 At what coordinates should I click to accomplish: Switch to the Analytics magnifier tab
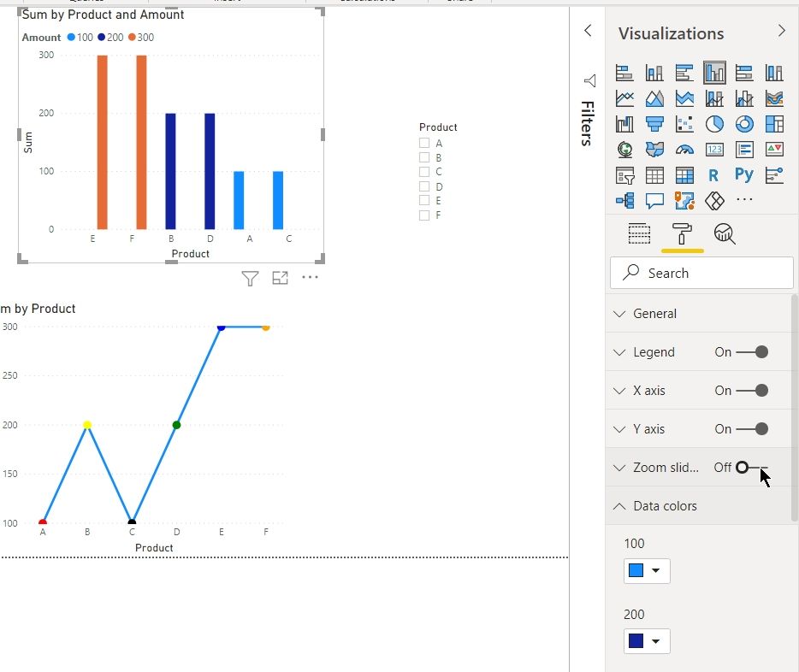coord(724,234)
